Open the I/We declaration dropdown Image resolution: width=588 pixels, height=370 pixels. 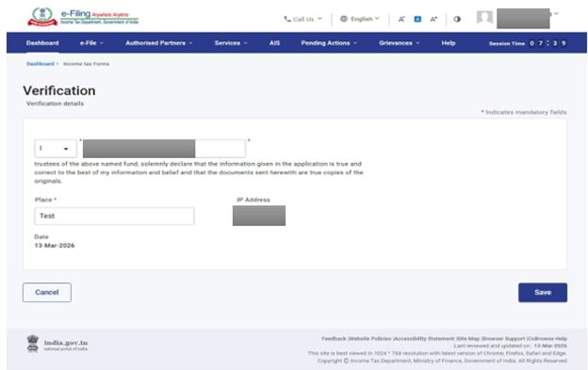pyautogui.click(x=56, y=149)
